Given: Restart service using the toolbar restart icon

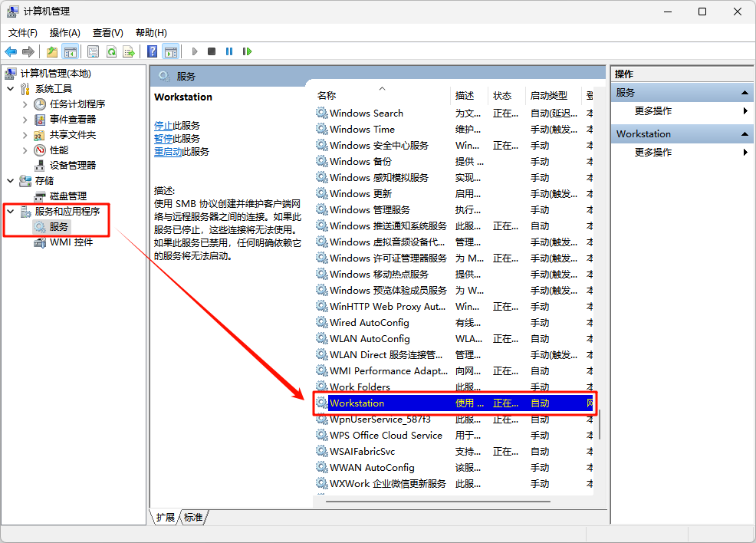Looking at the screenshot, I should [x=247, y=51].
